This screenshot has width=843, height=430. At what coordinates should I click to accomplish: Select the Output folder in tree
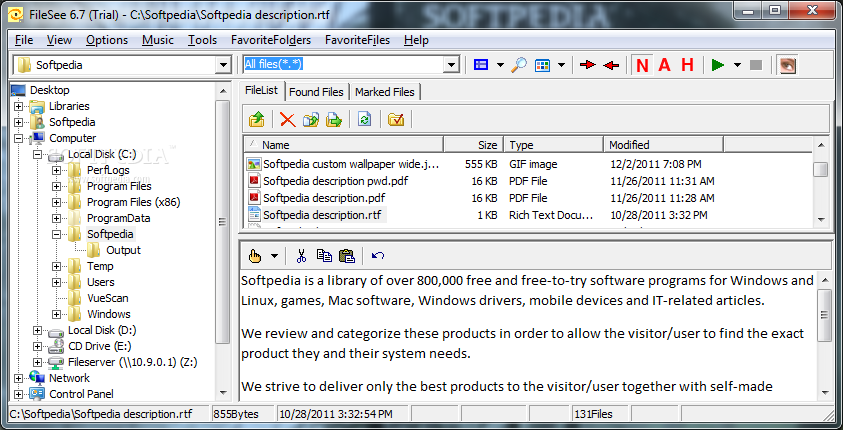(123, 250)
